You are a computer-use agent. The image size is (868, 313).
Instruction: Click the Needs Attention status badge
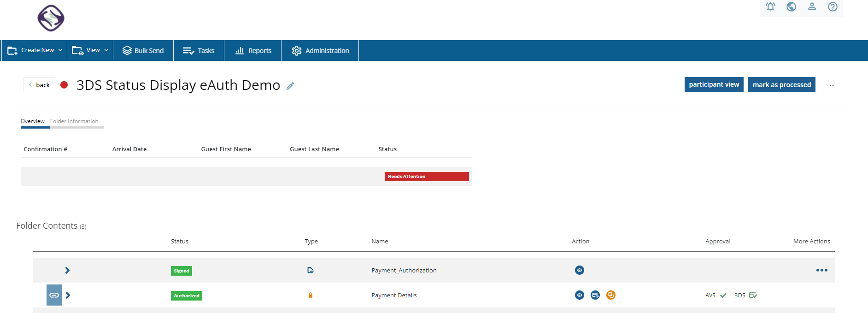click(x=427, y=177)
